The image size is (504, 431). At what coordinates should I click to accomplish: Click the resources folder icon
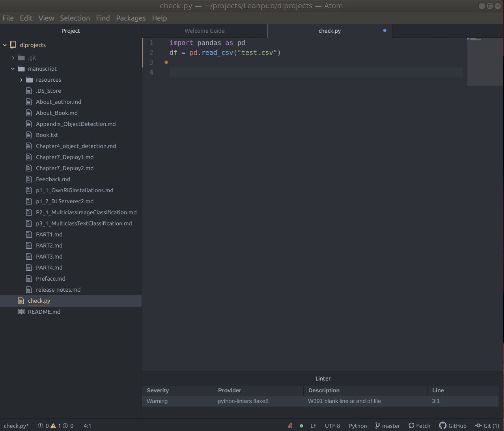point(29,80)
